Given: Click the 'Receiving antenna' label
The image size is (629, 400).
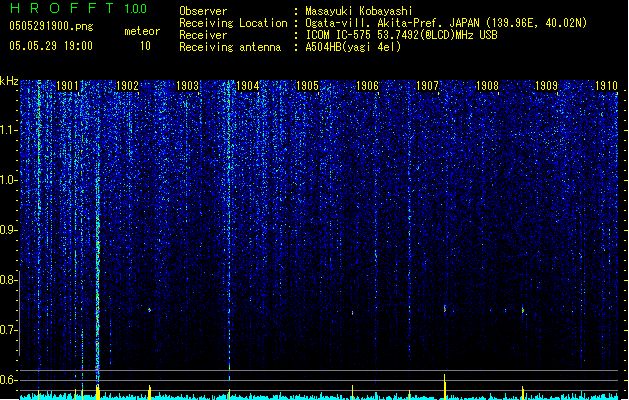Looking at the screenshot, I should point(230,47).
